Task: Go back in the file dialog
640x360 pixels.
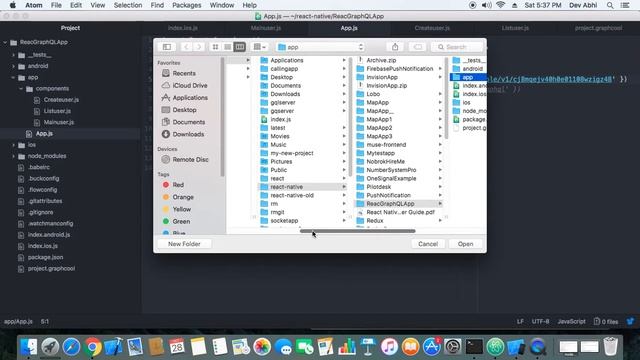Action: tap(186, 47)
